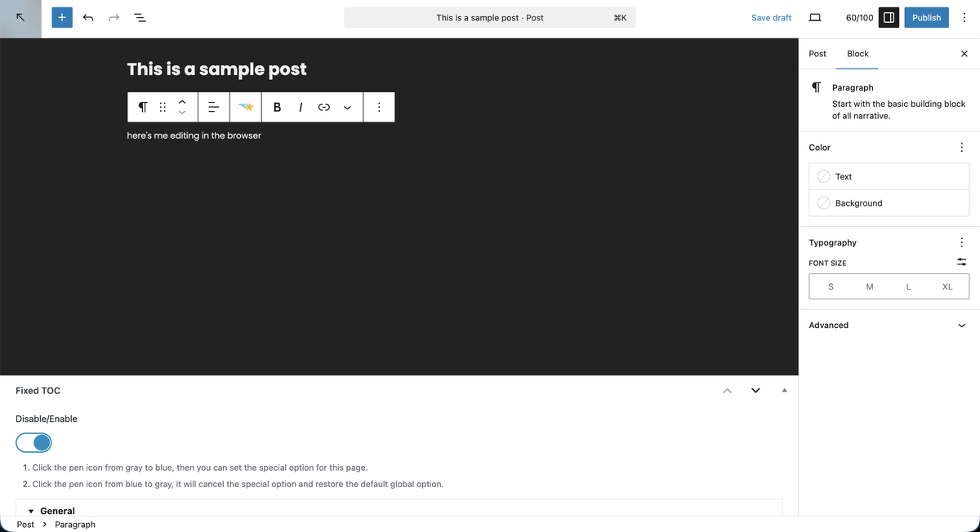Expand the Advanced section
The width and height of the screenshot is (980, 532).
click(960, 325)
